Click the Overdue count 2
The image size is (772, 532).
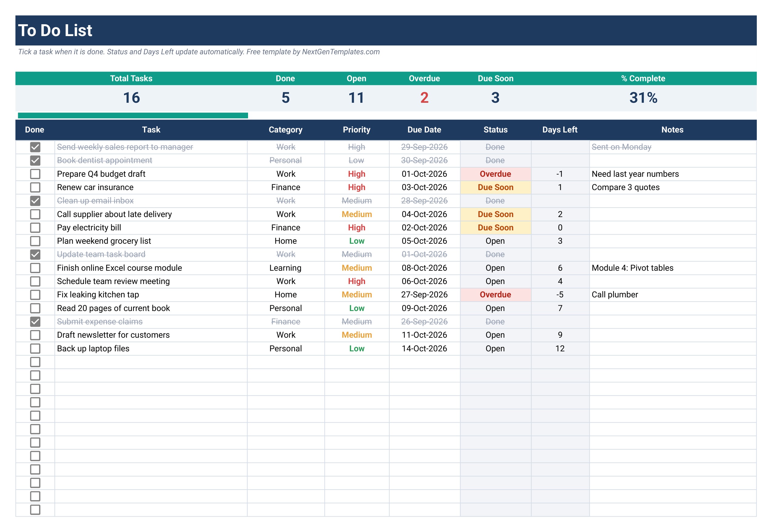424,98
